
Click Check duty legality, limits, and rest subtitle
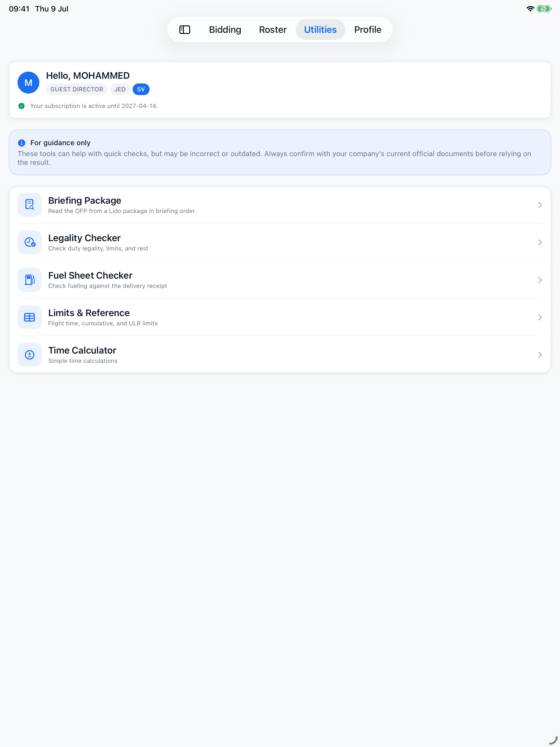pos(98,249)
